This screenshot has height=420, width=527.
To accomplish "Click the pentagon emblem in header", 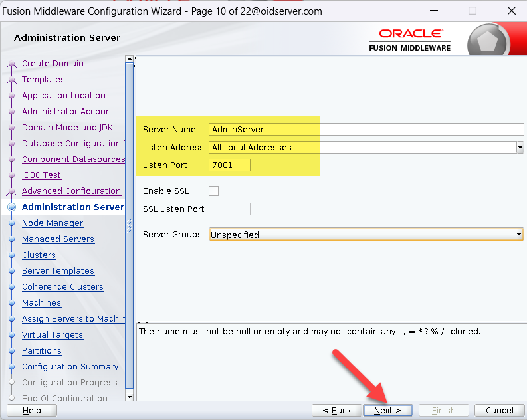I will click(x=486, y=41).
